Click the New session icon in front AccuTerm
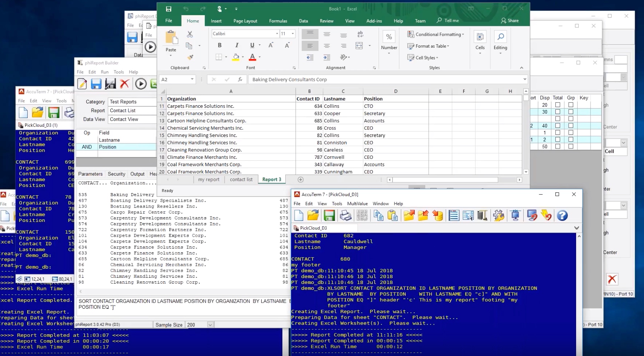644x356 pixels. 299,215
